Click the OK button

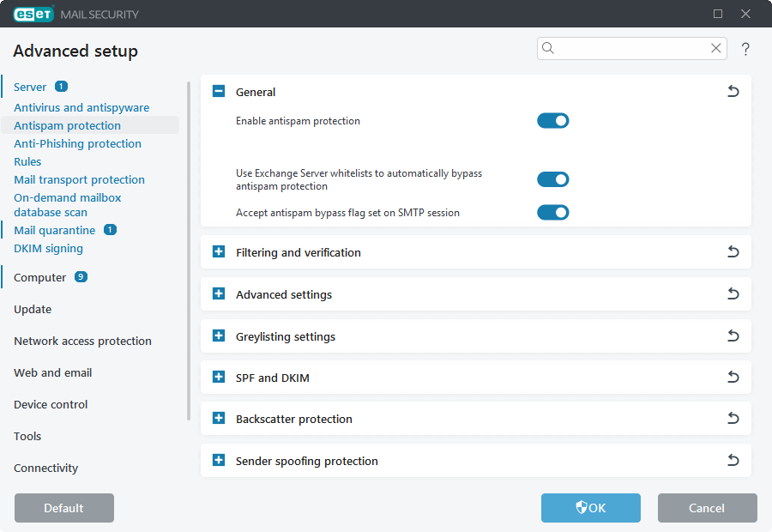[x=590, y=508]
